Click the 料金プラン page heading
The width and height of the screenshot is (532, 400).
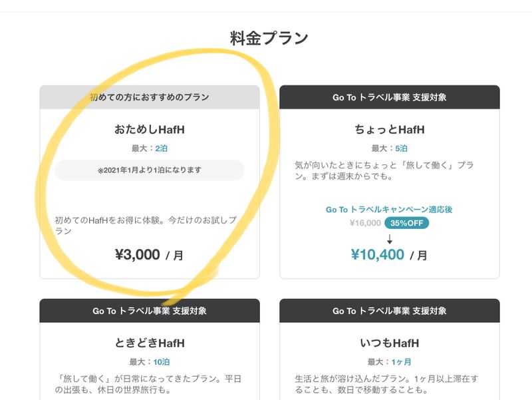click(269, 39)
